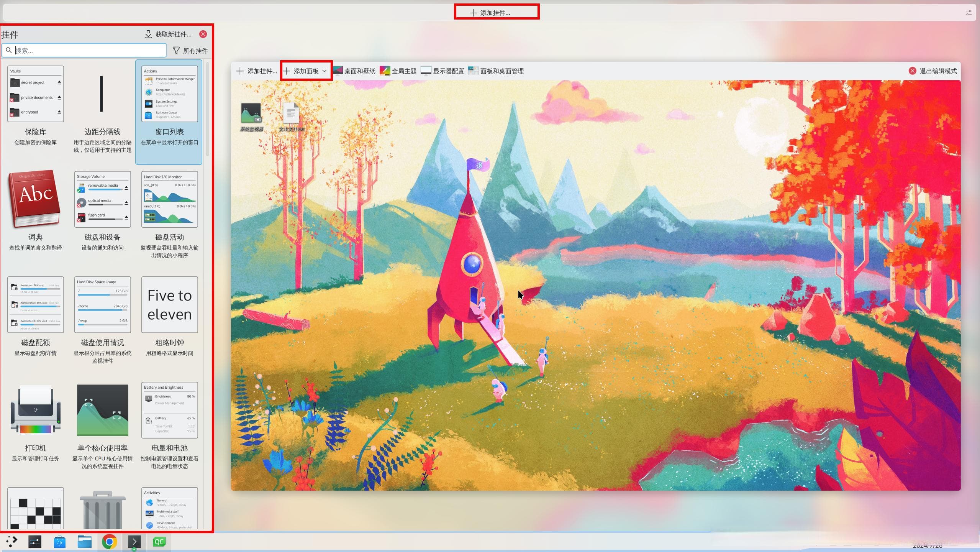Select the 边距分隔线 widget
980x552 pixels.
tap(102, 111)
